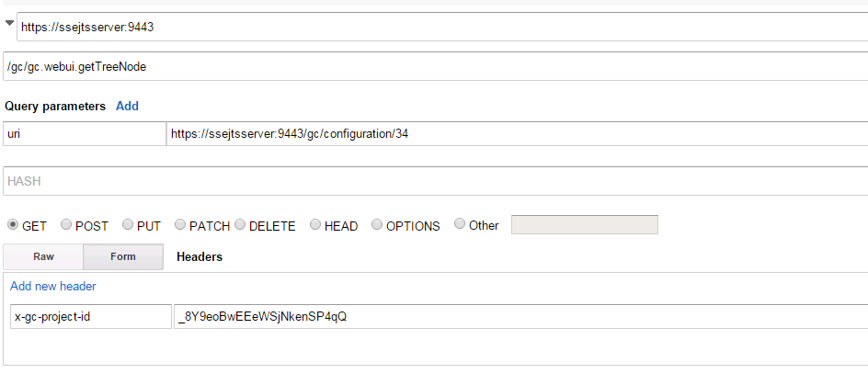Screen dimensions: 868x385
Task: Pick the OPTIONS request method
Action: tap(377, 225)
